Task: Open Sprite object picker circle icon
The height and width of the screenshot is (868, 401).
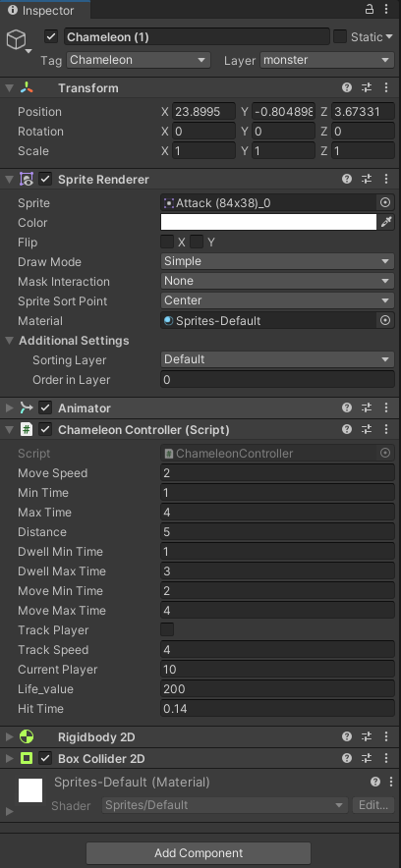Action: click(385, 202)
